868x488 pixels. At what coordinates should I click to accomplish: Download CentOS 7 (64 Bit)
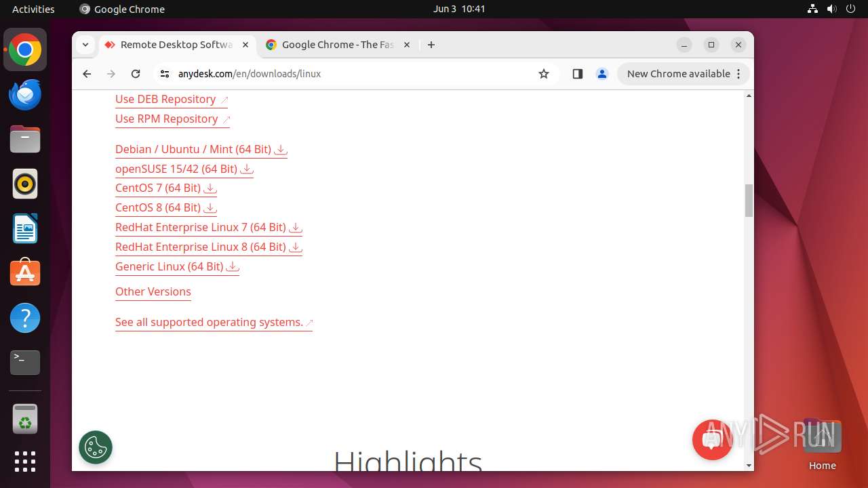click(x=166, y=188)
